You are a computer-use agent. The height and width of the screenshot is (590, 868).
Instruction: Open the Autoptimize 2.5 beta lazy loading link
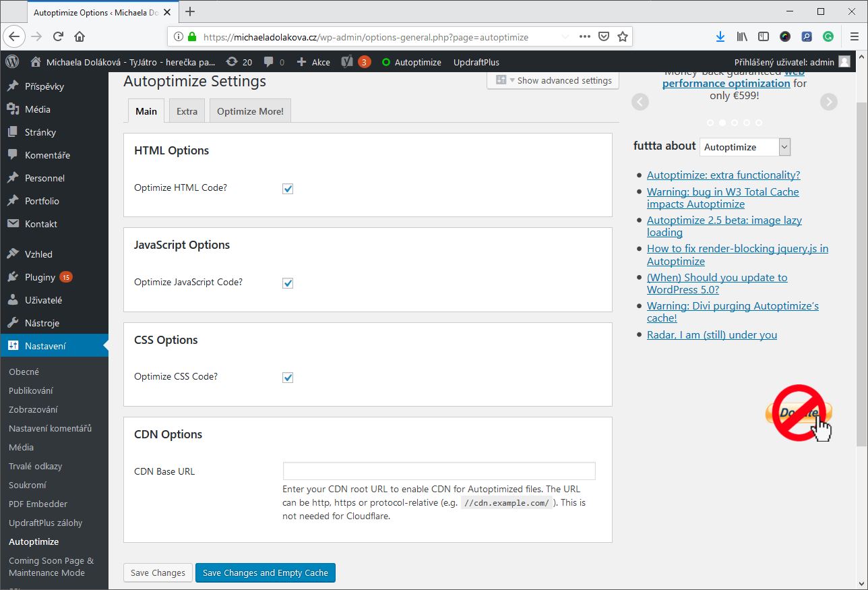724,226
